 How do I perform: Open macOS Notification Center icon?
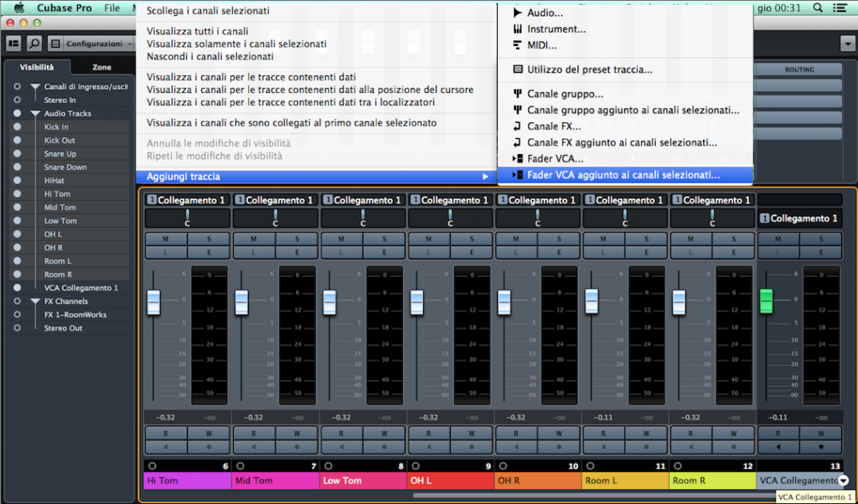839,8
